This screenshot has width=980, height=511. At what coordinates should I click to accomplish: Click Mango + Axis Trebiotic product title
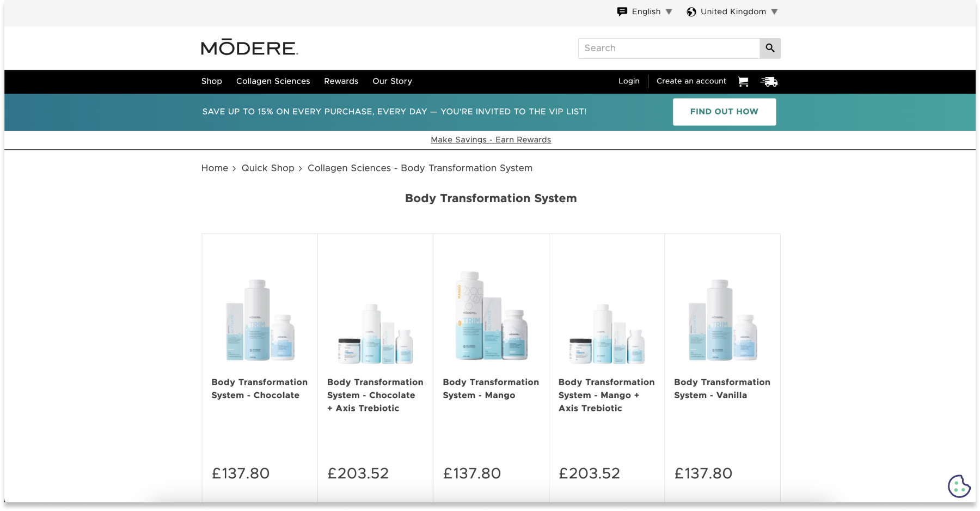click(607, 396)
